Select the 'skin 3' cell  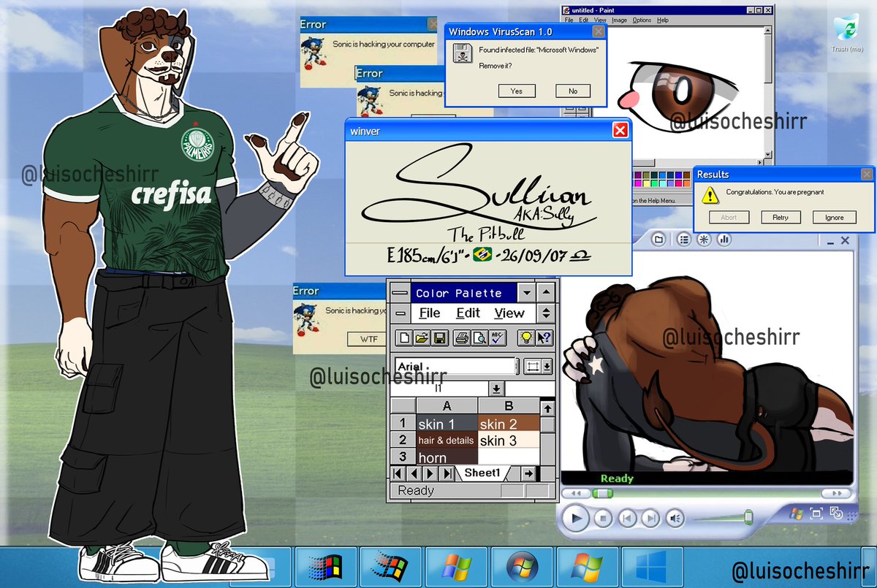click(x=509, y=440)
